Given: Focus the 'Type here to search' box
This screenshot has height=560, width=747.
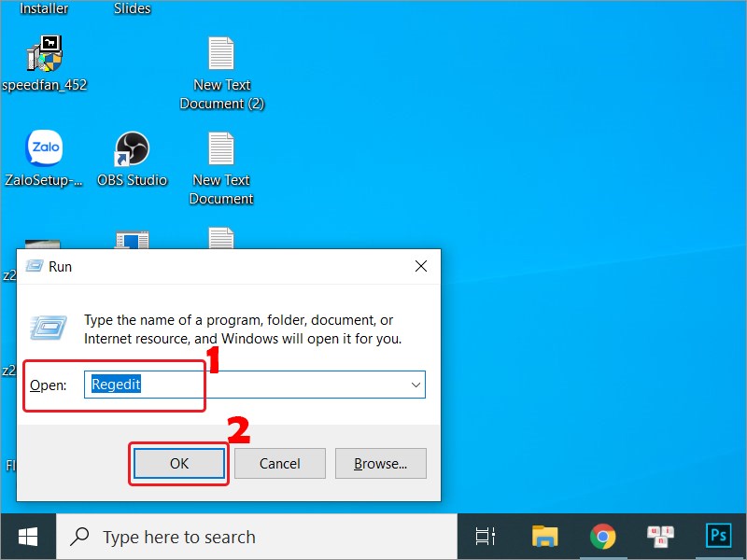Looking at the screenshot, I should 257,537.
